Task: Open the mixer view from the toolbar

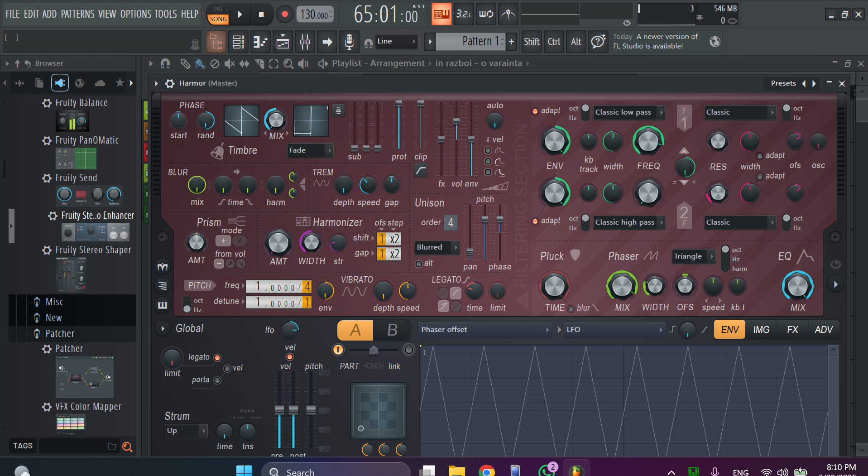Action: (x=305, y=42)
